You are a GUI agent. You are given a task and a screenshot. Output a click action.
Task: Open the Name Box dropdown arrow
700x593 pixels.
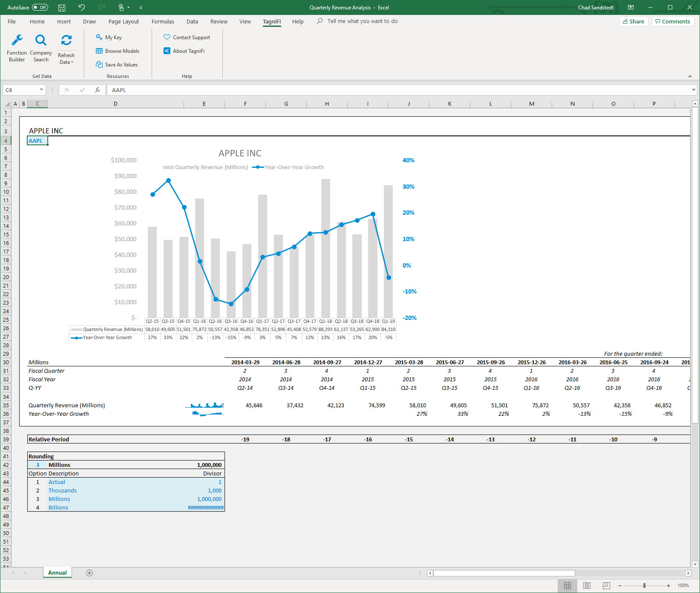(x=41, y=90)
